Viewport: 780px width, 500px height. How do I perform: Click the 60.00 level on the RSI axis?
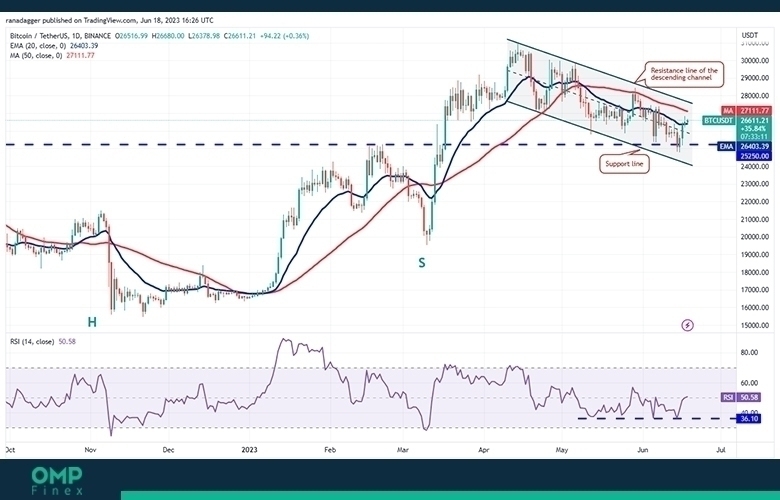[750, 383]
